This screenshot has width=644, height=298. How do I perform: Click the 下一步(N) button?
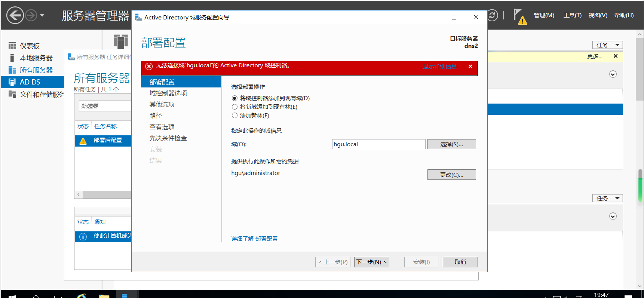click(x=371, y=262)
